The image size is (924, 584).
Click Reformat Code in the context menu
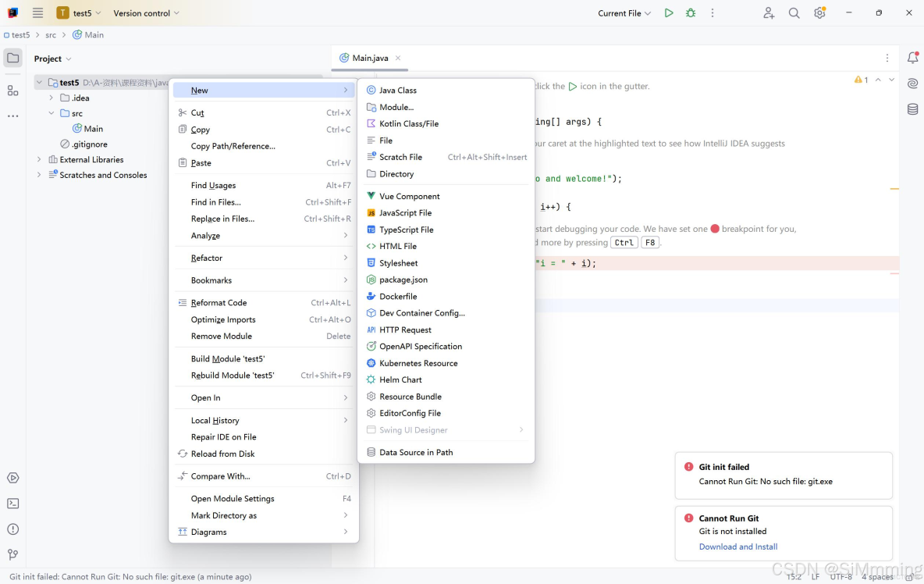point(219,303)
